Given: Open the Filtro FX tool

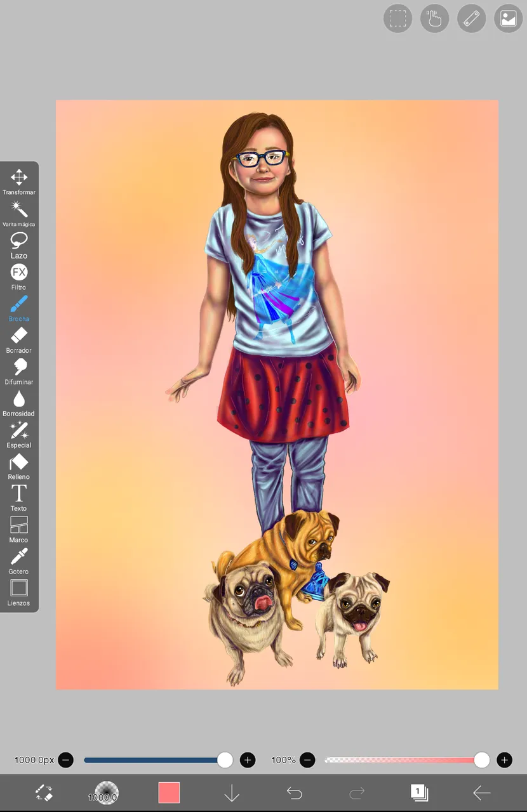Looking at the screenshot, I should (x=19, y=277).
